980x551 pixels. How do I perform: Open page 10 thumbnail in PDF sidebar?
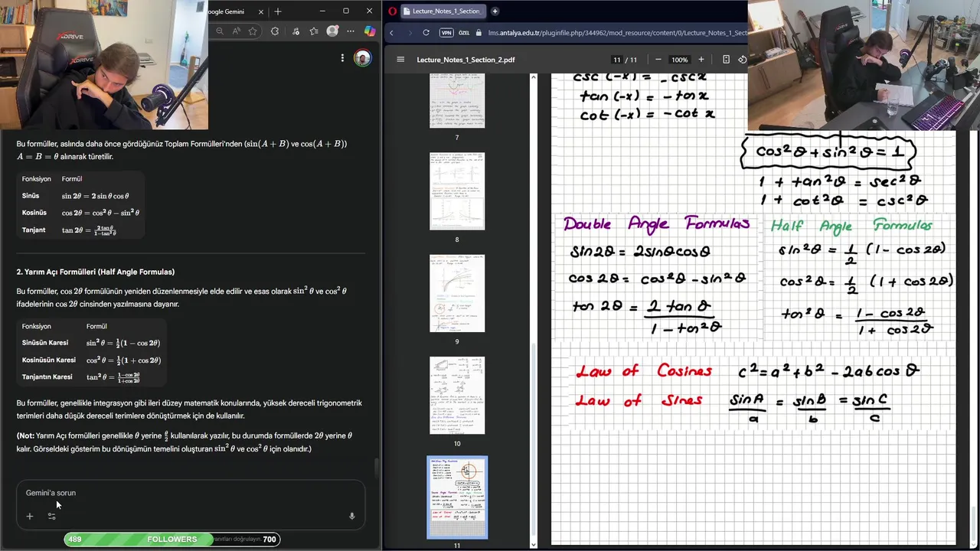tap(457, 395)
